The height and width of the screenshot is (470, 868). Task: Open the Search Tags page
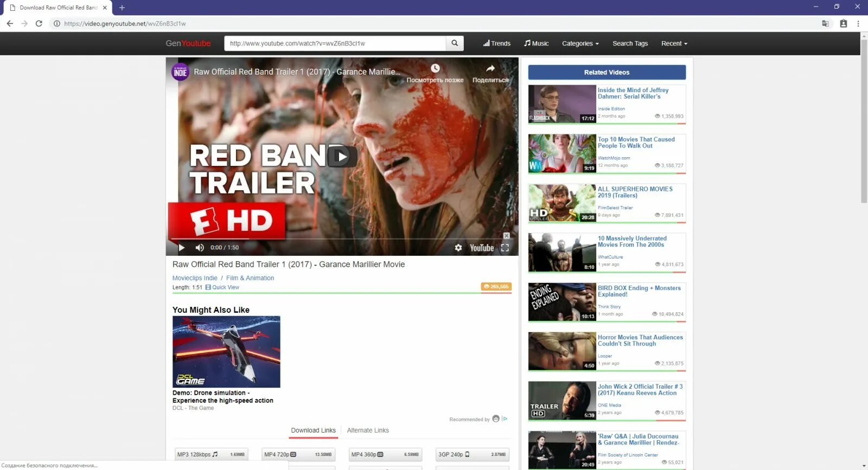(x=630, y=43)
